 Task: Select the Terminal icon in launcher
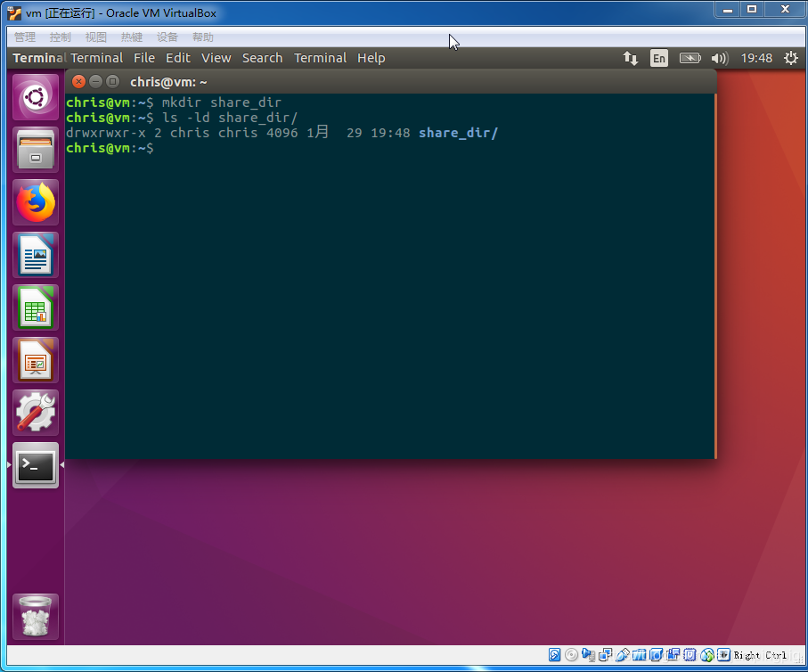36,466
